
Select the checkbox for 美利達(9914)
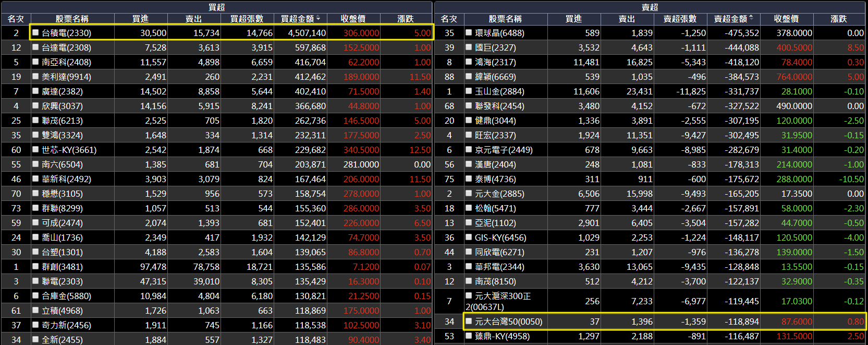coord(35,76)
